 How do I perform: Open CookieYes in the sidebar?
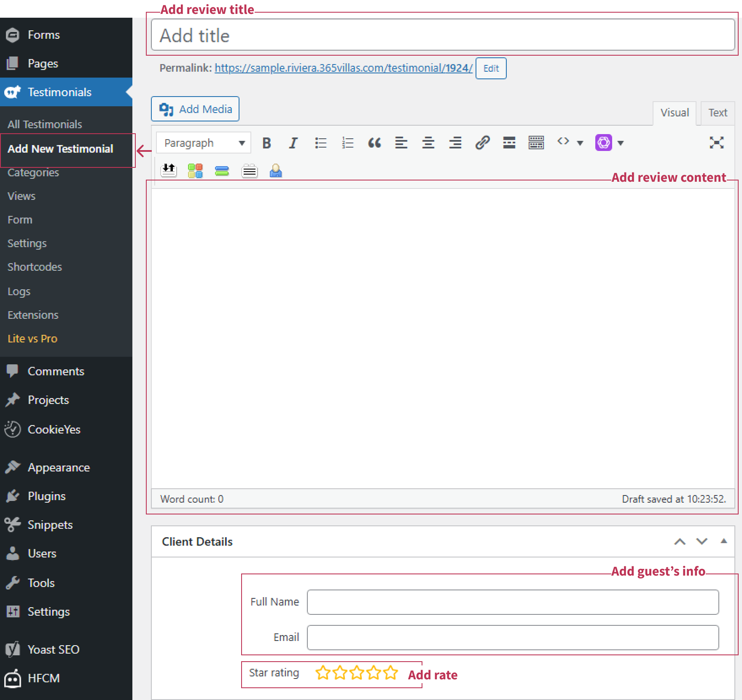coord(66,429)
